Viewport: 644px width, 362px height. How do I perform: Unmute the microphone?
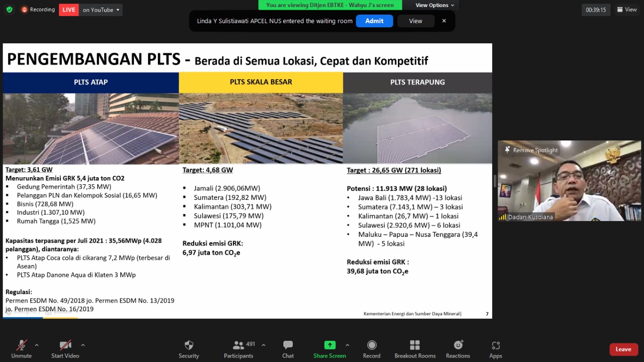[x=21, y=345]
